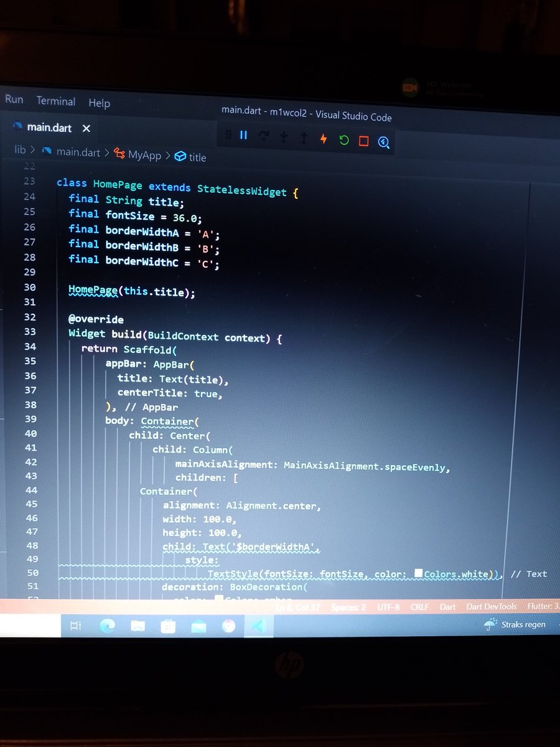Click the lib folder breadcrumb

tap(21, 150)
